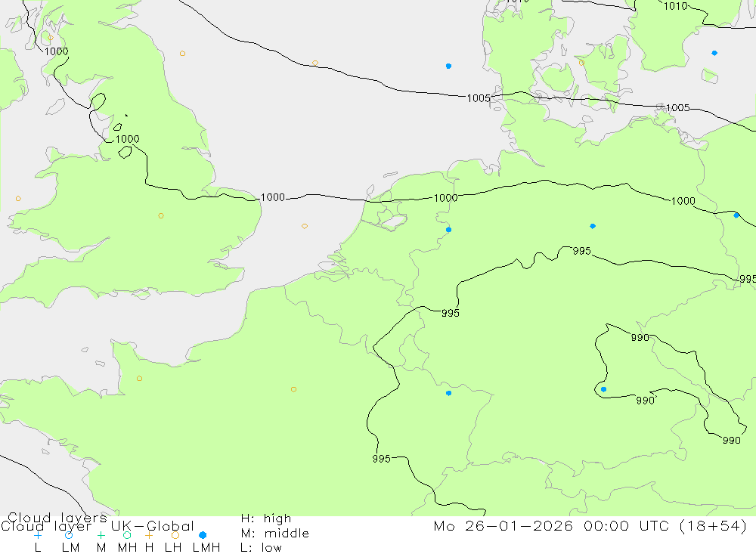Screen dimensions: 756x554
Task: Click the 'L: low' legend text
Action: pyautogui.click(x=261, y=548)
